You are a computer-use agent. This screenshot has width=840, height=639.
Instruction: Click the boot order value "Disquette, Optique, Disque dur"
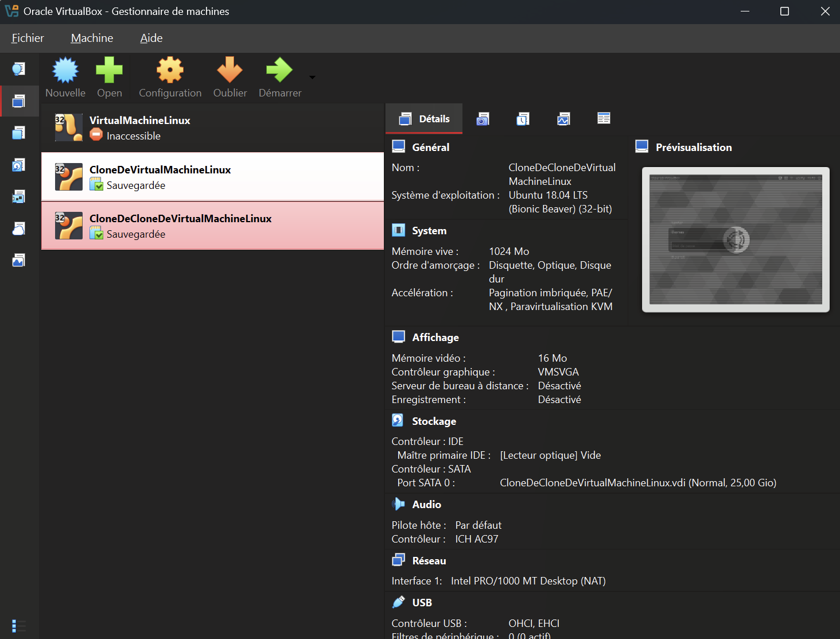point(550,272)
